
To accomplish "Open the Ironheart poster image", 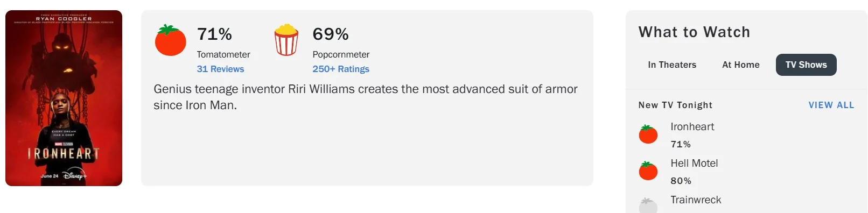I will pos(64,98).
